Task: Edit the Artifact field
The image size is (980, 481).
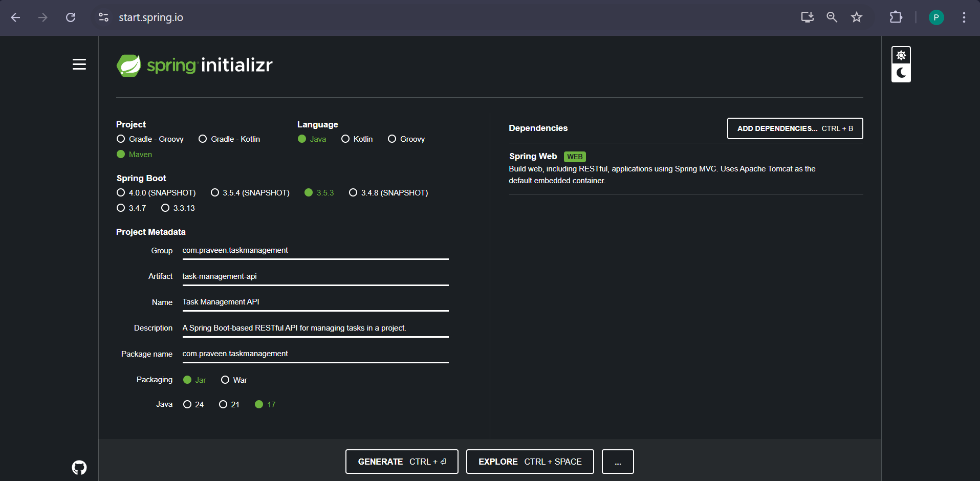Action: pos(315,276)
